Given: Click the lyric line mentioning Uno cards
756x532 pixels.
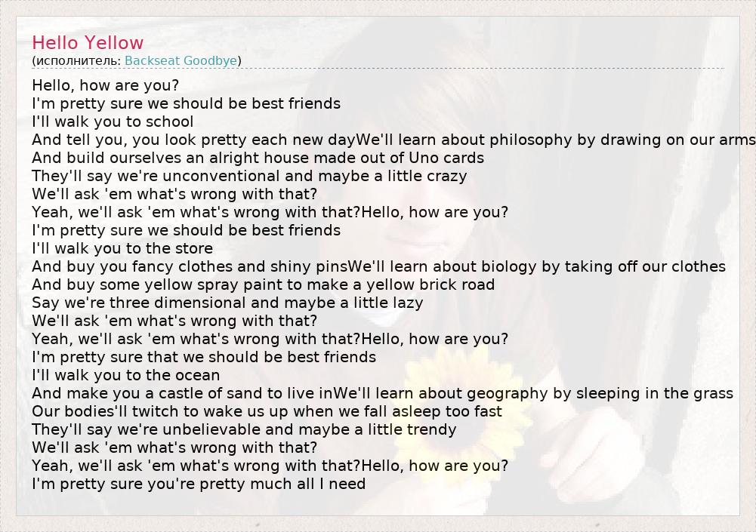Looking at the screenshot, I should pyautogui.click(x=258, y=158).
